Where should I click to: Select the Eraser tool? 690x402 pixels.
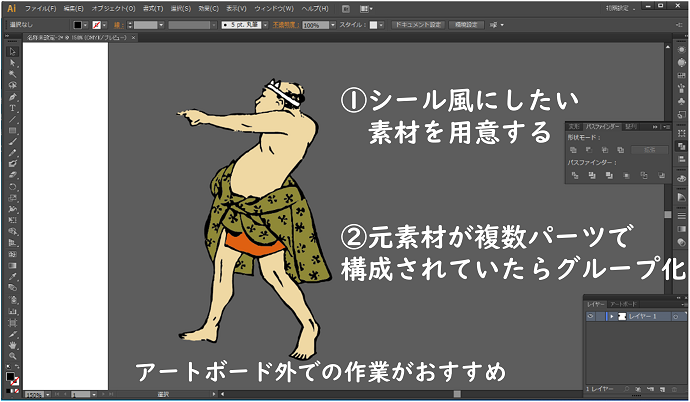[12, 175]
